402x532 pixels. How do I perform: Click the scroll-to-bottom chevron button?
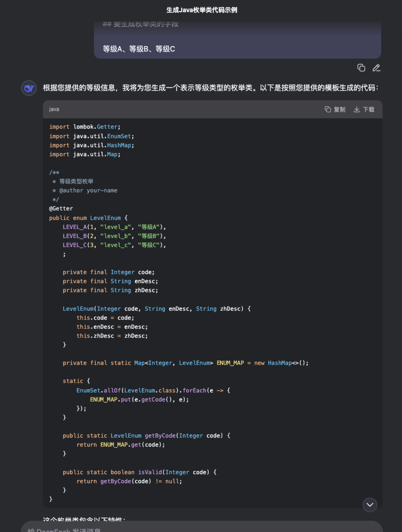point(370,505)
